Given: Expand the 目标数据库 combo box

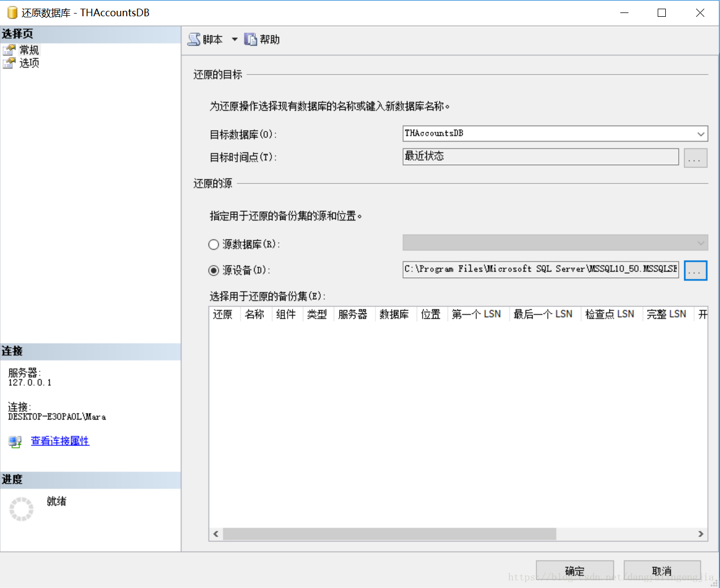Looking at the screenshot, I should click(700, 134).
